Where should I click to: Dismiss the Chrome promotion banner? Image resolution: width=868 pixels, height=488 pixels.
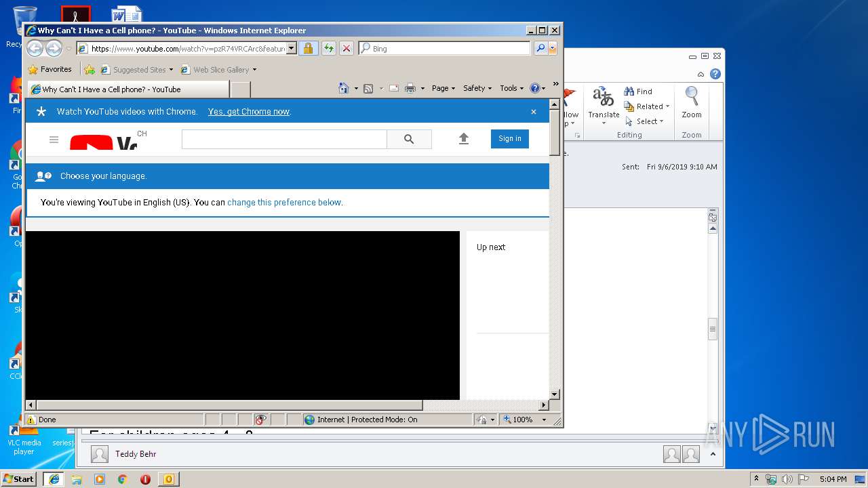(x=534, y=112)
